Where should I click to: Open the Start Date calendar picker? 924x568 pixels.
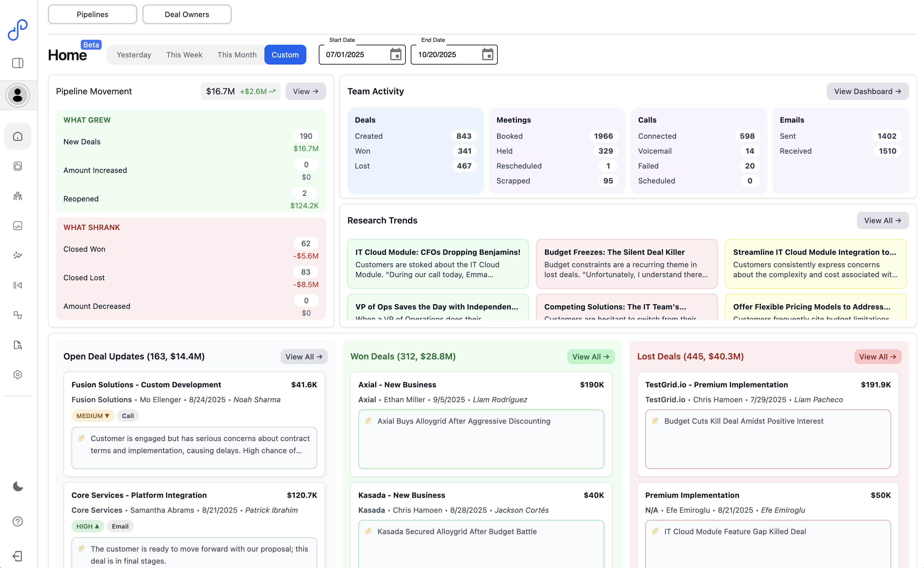pos(396,54)
